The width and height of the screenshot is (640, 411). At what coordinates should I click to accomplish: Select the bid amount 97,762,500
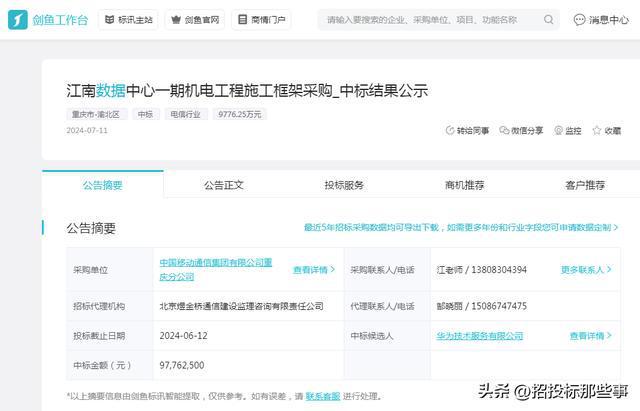[182, 365]
